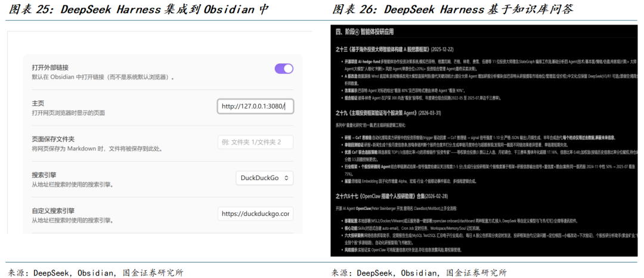
Task: Select the 页面保存文件夹 setting label
Action: click(x=54, y=139)
